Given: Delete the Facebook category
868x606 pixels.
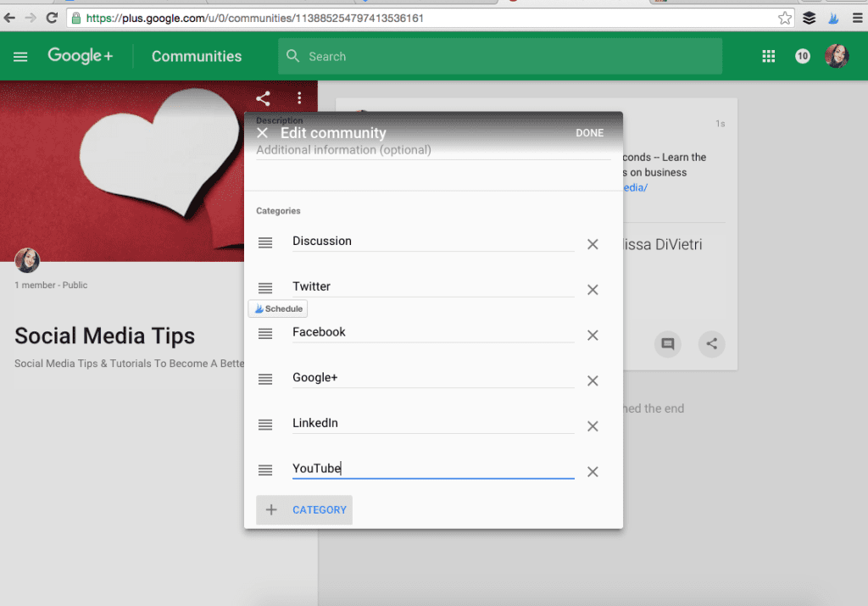Looking at the screenshot, I should [593, 336].
